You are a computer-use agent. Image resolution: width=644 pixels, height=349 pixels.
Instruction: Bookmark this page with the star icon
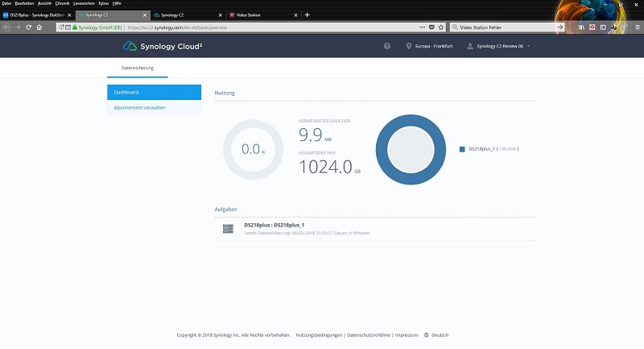(441, 27)
